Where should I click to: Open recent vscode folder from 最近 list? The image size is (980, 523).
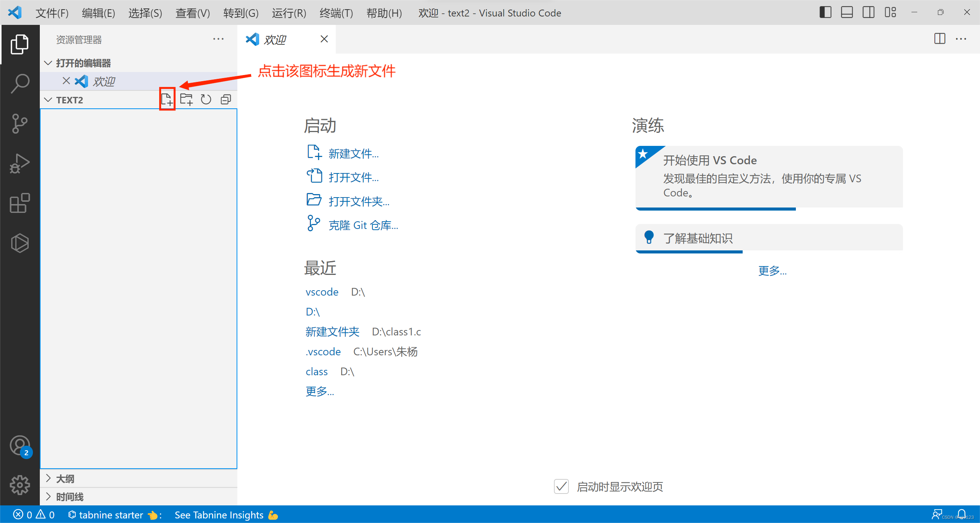click(322, 292)
